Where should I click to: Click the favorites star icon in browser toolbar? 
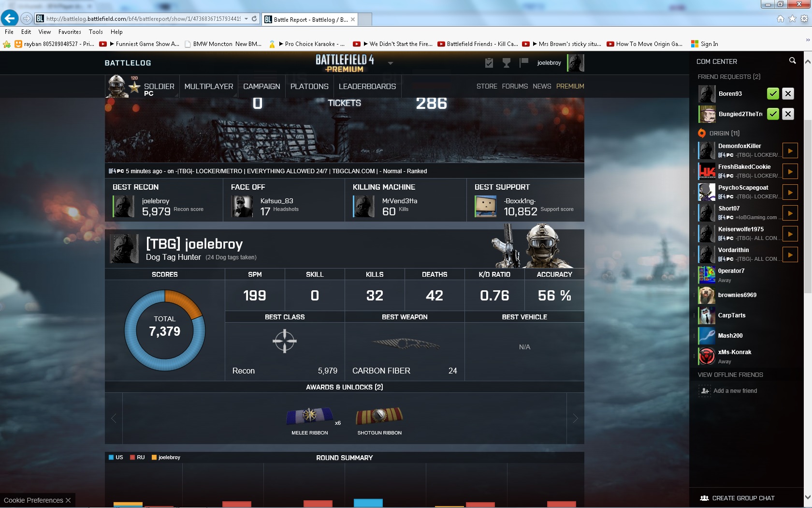click(x=792, y=19)
